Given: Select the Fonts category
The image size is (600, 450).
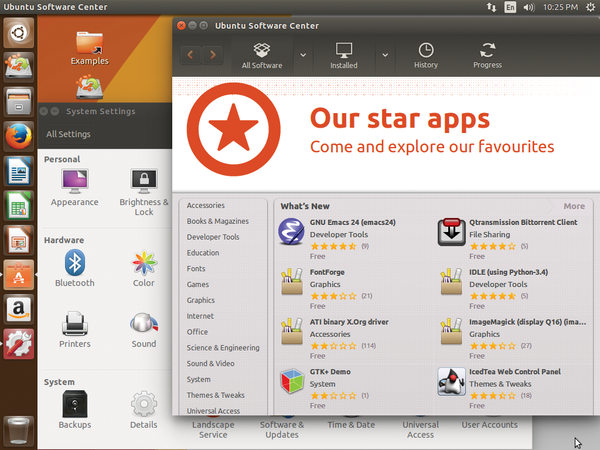Looking at the screenshot, I should [196, 269].
